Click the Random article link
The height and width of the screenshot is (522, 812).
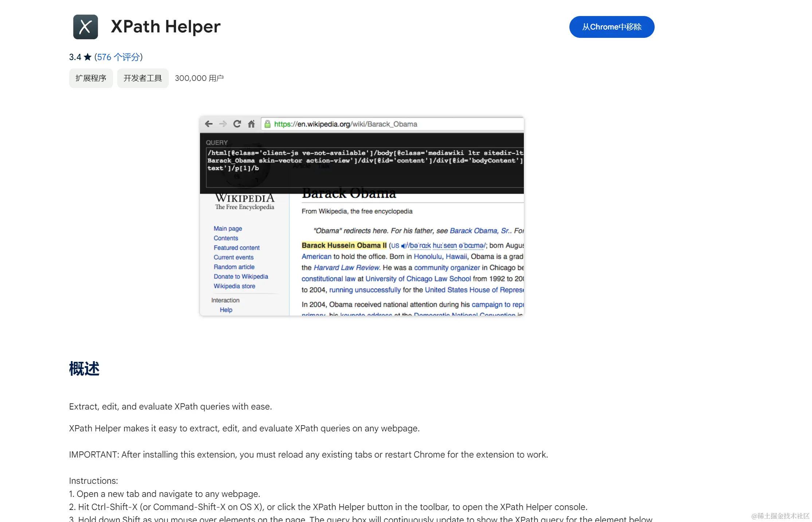[x=234, y=267]
